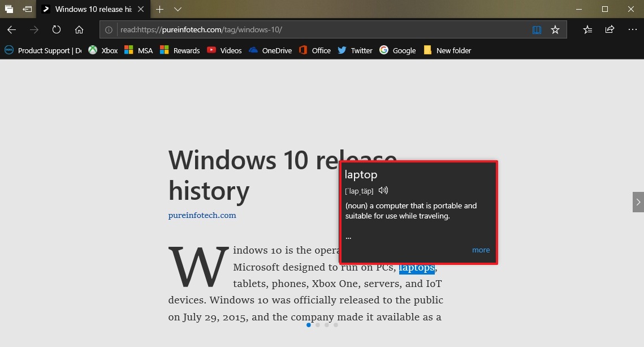The width and height of the screenshot is (644, 347).
Task: Open Google favorite
Action: coord(397,50)
